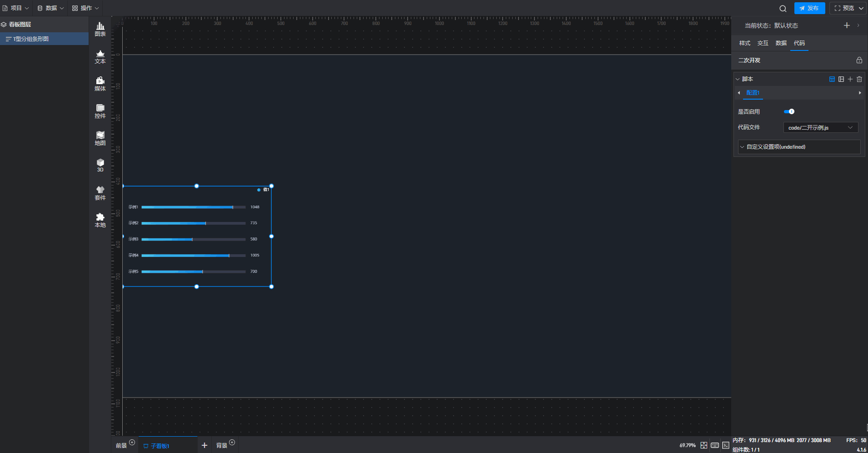Image resolution: width=868 pixels, height=453 pixels.
Task: Select the split-panel layout icon in 脚本 header
Action: (x=841, y=79)
